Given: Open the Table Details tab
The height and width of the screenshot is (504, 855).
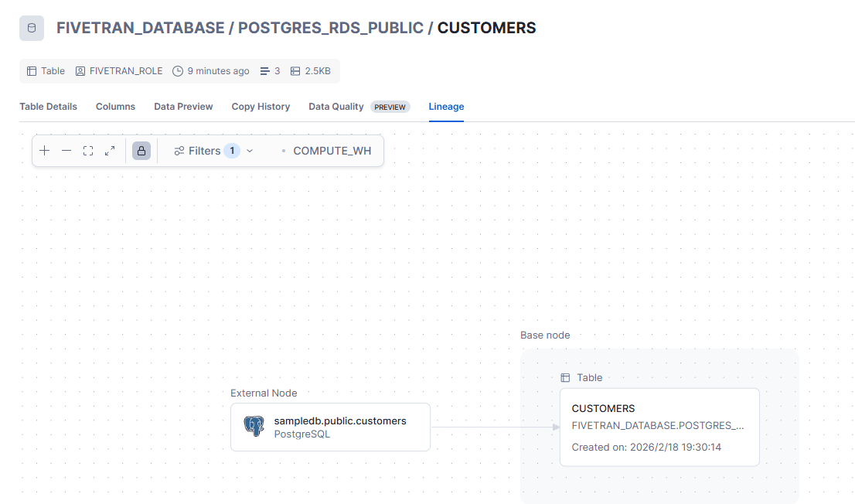Looking at the screenshot, I should coord(48,107).
